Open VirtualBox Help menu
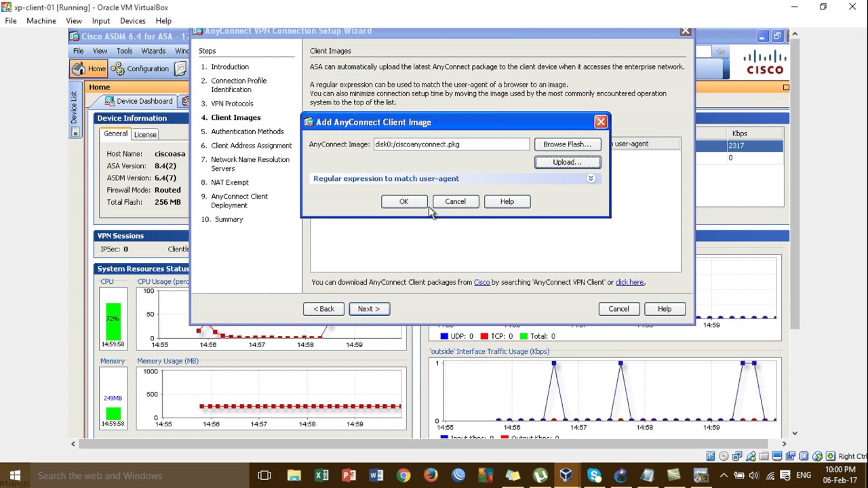Viewport: 868px width, 488px height. click(163, 21)
